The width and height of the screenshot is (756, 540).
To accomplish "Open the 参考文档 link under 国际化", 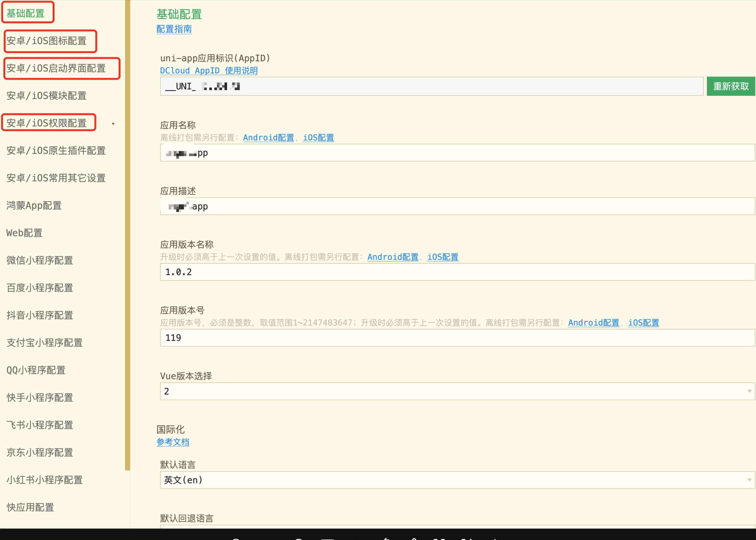I will (173, 442).
